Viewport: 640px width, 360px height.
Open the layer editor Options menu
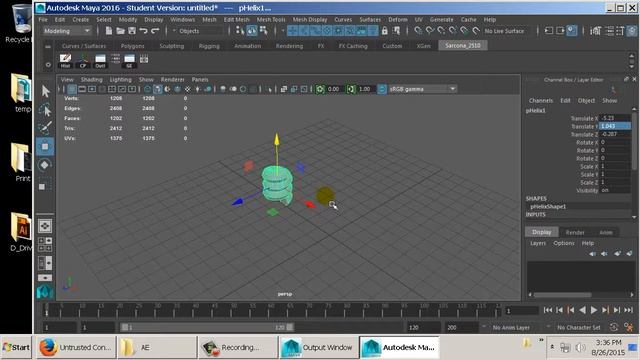pyautogui.click(x=564, y=243)
